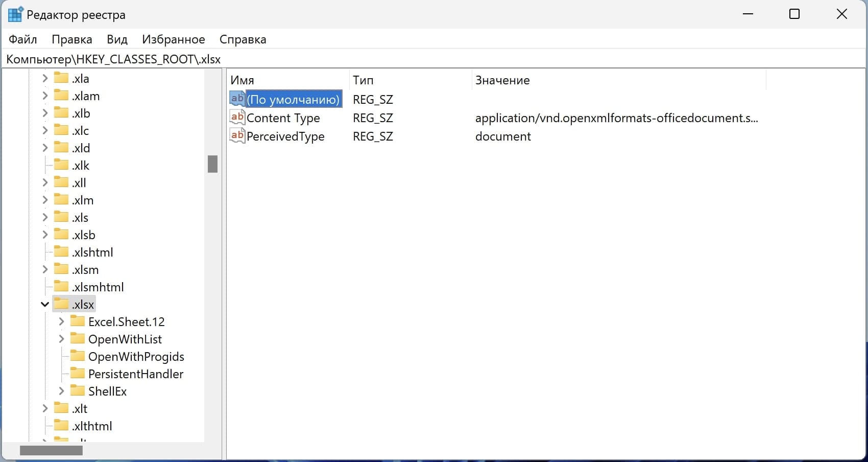Click the .xlt folder icon
The height and width of the screenshot is (462, 868).
[x=61, y=408]
